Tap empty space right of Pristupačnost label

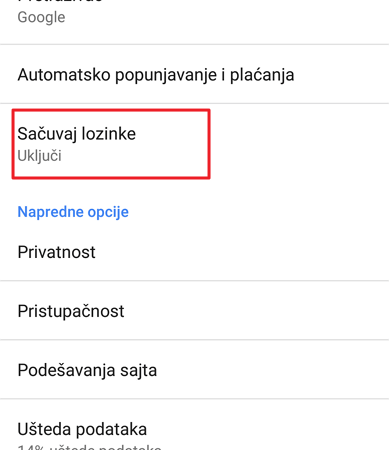click(x=256, y=311)
